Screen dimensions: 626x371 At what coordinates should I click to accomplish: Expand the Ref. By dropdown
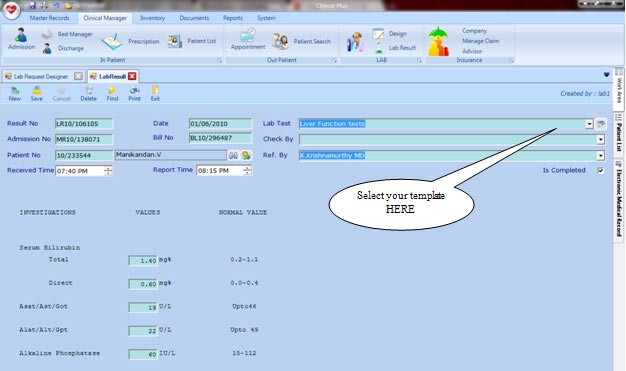coord(600,155)
